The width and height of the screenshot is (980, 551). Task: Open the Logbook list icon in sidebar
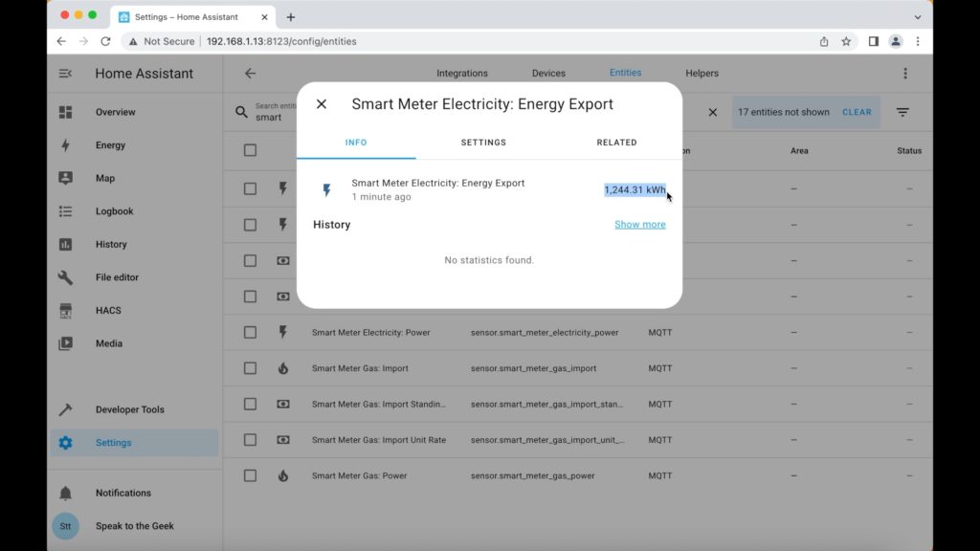click(66, 211)
